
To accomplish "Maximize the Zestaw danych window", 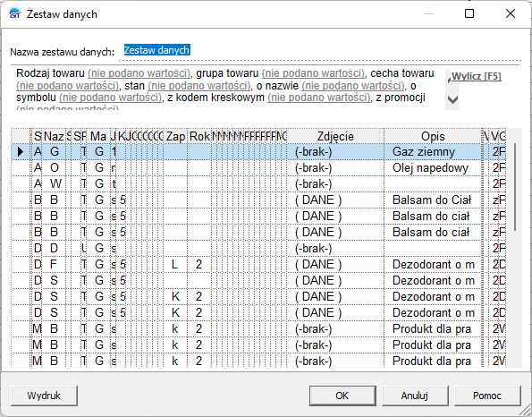I will (x=469, y=13).
